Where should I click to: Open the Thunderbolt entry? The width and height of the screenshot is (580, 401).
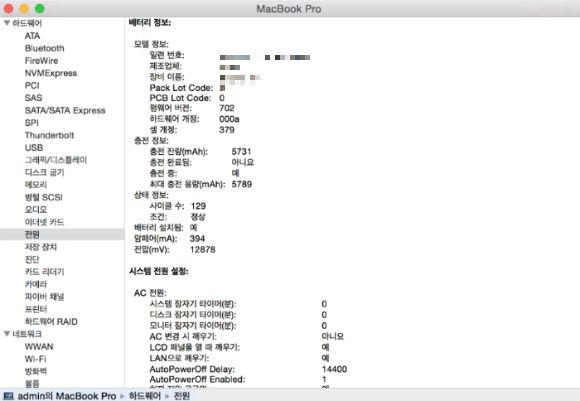click(49, 135)
